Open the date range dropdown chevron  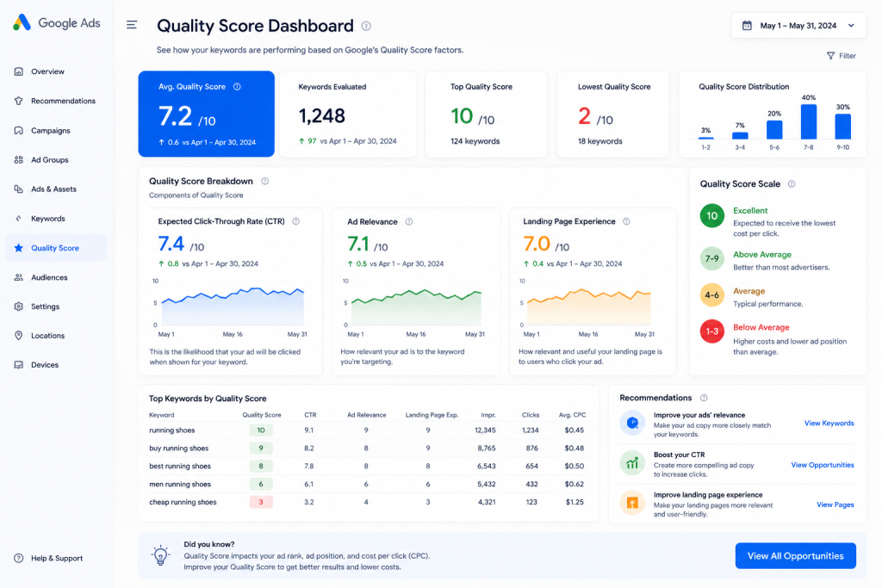851,26
